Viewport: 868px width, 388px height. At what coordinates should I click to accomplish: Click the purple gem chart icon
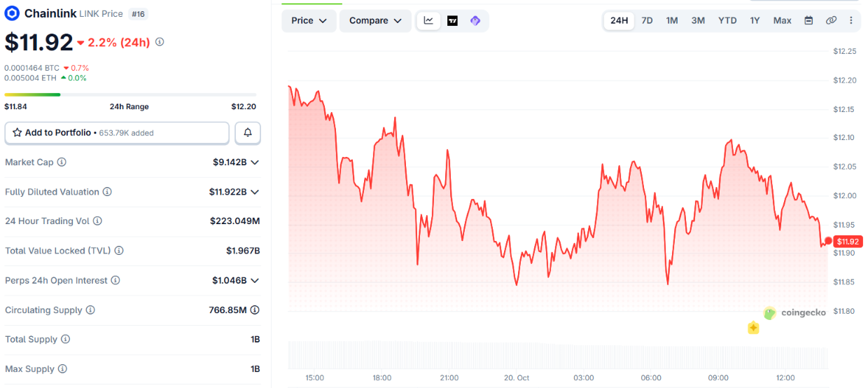click(475, 20)
